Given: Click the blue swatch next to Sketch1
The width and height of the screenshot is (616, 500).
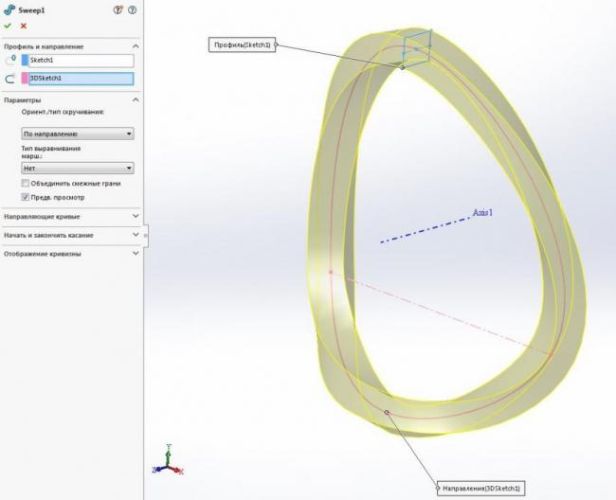Looking at the screenshot, I should (25, 60).
